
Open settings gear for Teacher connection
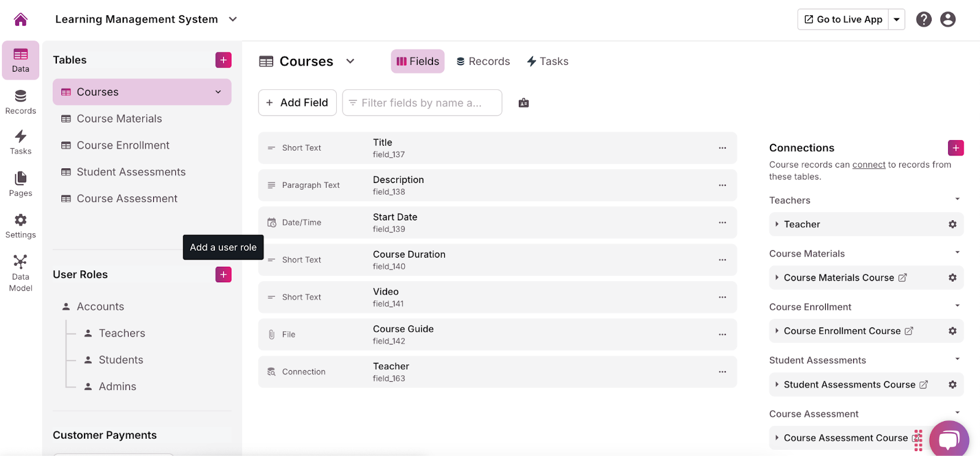pyautogui.click(x=952, y=225)
